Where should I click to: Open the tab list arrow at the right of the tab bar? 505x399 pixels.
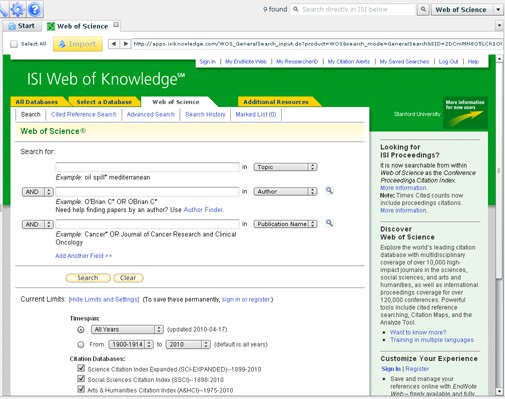[x=499, y=25]
